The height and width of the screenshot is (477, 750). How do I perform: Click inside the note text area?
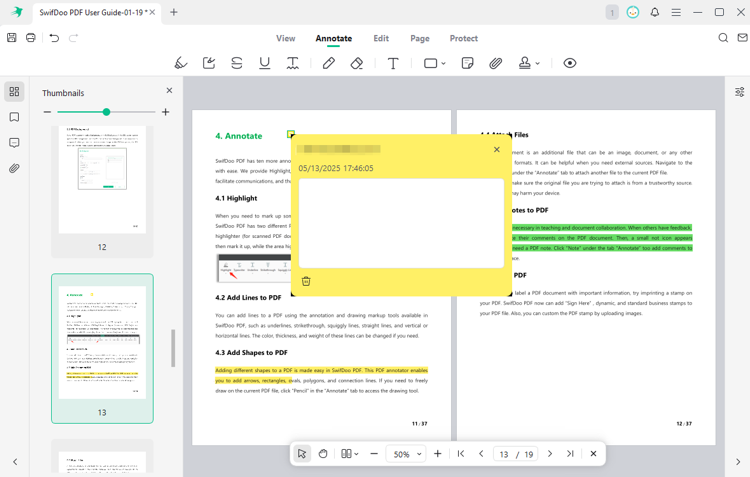(401, 223)
